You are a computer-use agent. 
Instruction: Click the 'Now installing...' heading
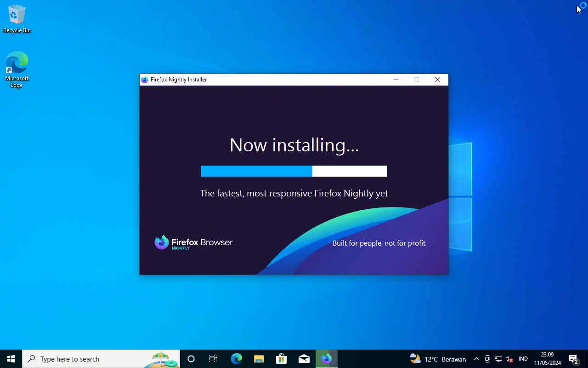tap(294, 145)
